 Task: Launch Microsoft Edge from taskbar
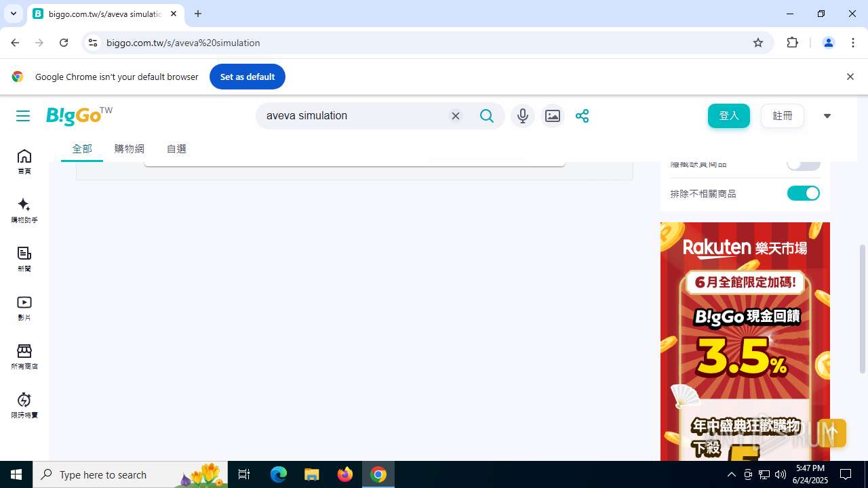(279, 474)
